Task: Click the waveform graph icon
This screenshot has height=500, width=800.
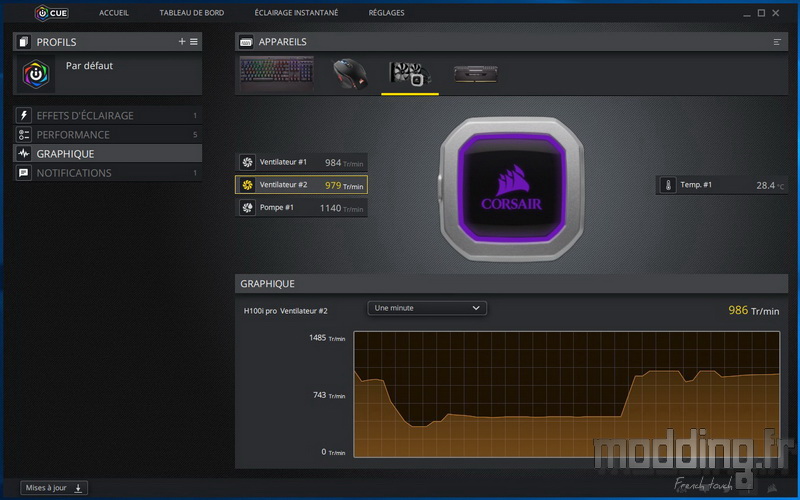Action: (23, 154)
